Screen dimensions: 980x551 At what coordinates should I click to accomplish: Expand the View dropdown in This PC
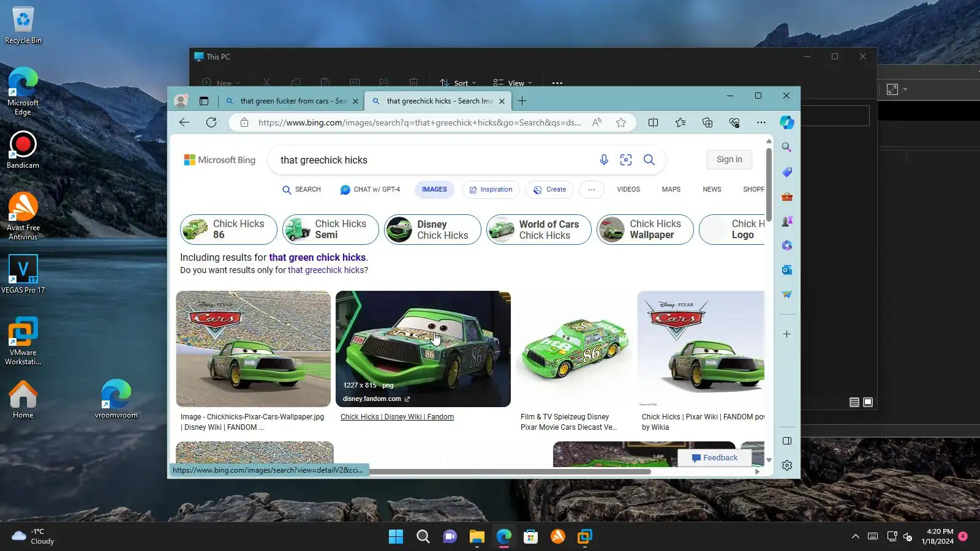[513, 83]
